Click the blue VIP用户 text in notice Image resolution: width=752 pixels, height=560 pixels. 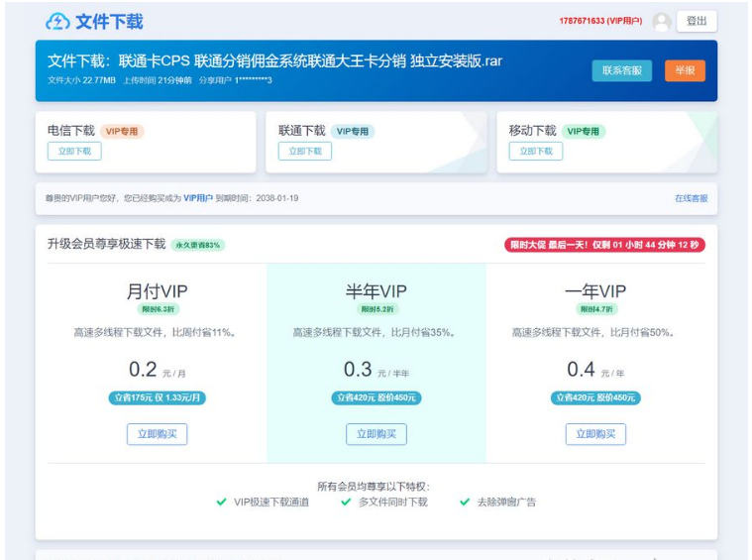(x=198, y=198)
